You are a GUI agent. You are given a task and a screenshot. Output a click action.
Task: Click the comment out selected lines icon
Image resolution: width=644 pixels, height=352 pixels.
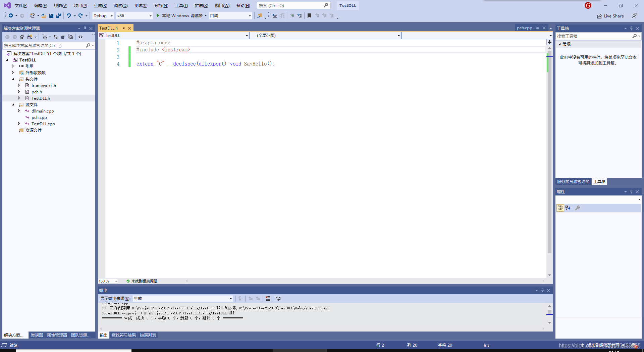[292, 15]
